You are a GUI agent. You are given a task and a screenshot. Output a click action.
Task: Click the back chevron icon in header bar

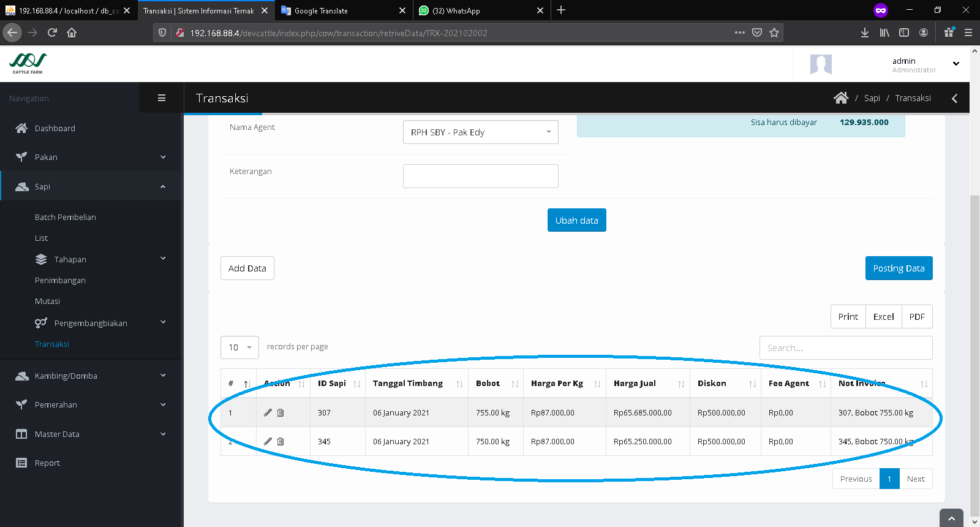[x=954, y=98]
